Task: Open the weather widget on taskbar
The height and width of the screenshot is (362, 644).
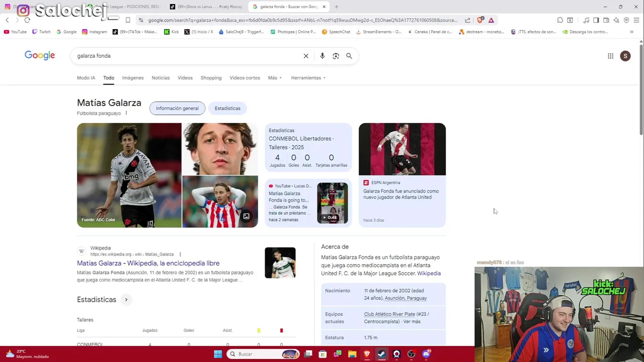Action: click(28, 354)
